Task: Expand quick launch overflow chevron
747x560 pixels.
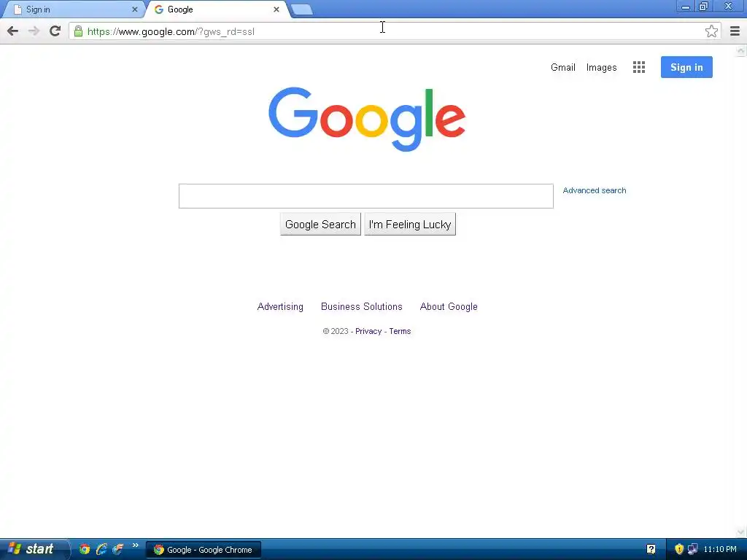Action: tap(135, 545)
